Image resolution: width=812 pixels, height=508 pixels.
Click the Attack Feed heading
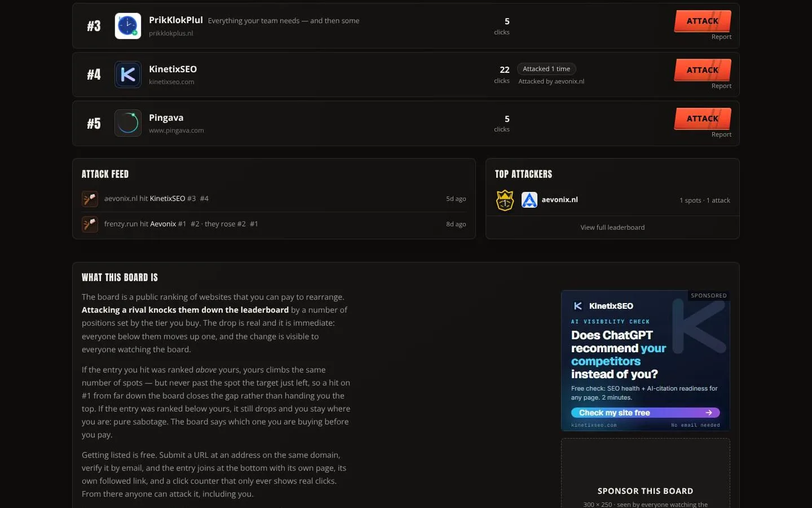[x=105, y=174]
